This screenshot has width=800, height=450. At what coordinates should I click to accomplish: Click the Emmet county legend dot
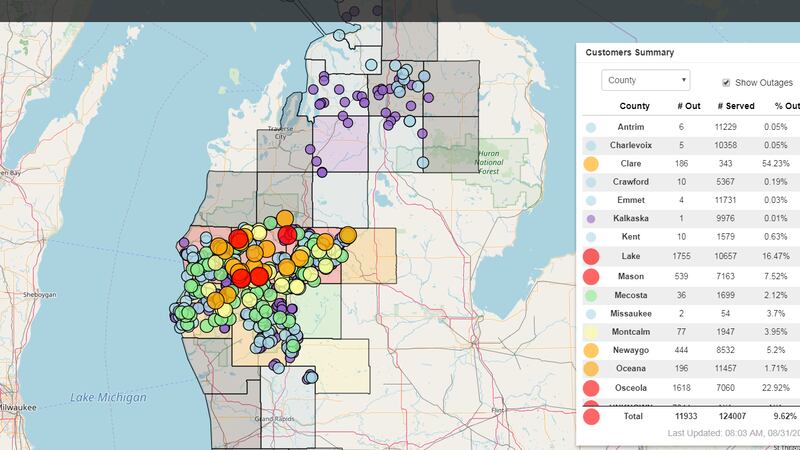[591, 201]
